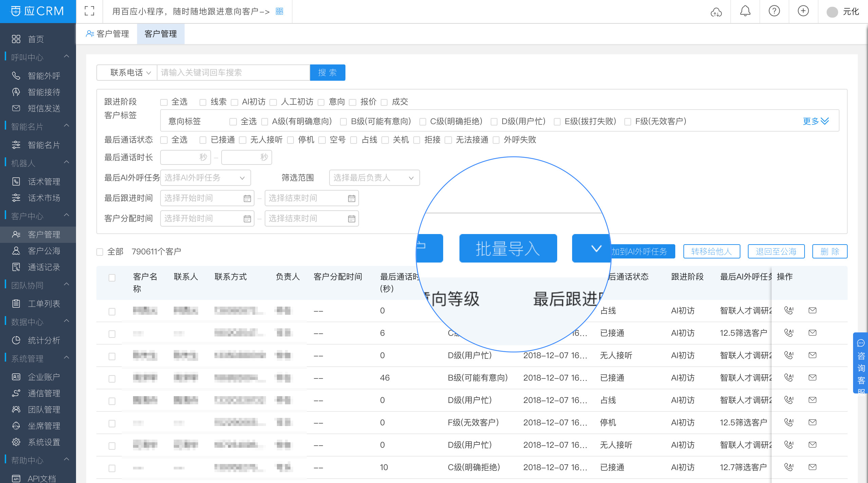Toggle the table header select-all checkbox
This screenshot has height=483, width=868.
tap(112, 278)
